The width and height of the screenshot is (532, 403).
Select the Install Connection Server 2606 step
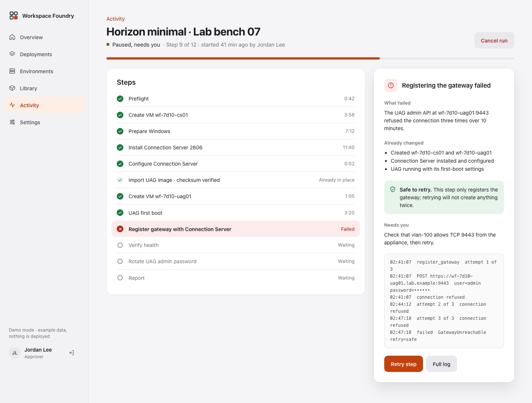(236, 148)
